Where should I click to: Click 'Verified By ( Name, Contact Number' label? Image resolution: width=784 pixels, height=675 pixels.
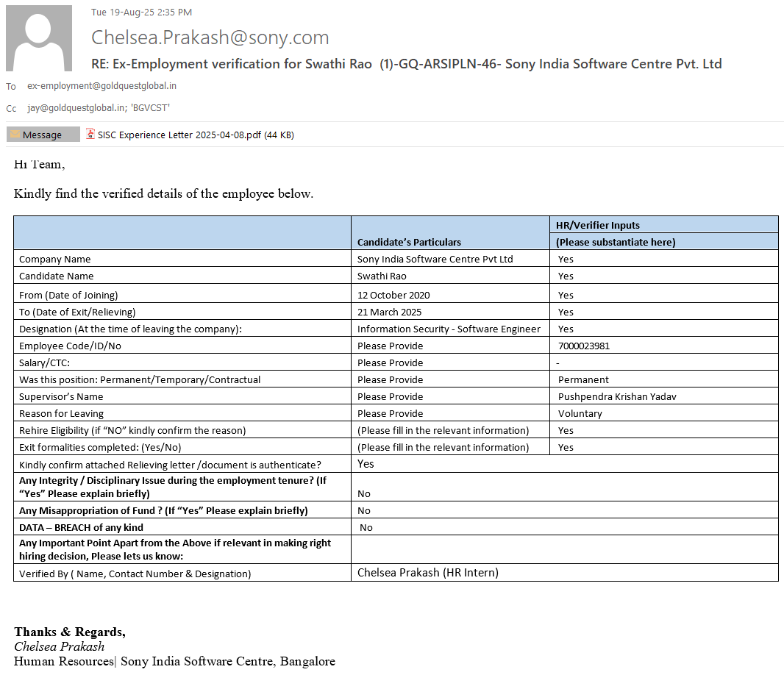pyautogui.click(x=135, y=574)
